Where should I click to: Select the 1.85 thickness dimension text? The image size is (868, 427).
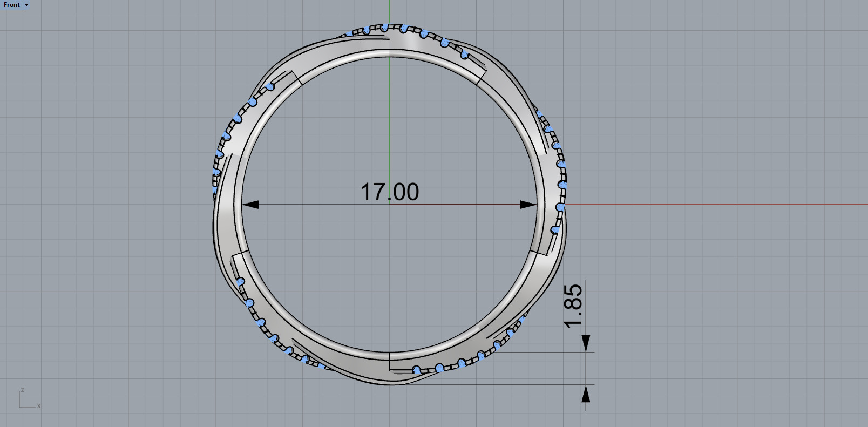point(573,306)
